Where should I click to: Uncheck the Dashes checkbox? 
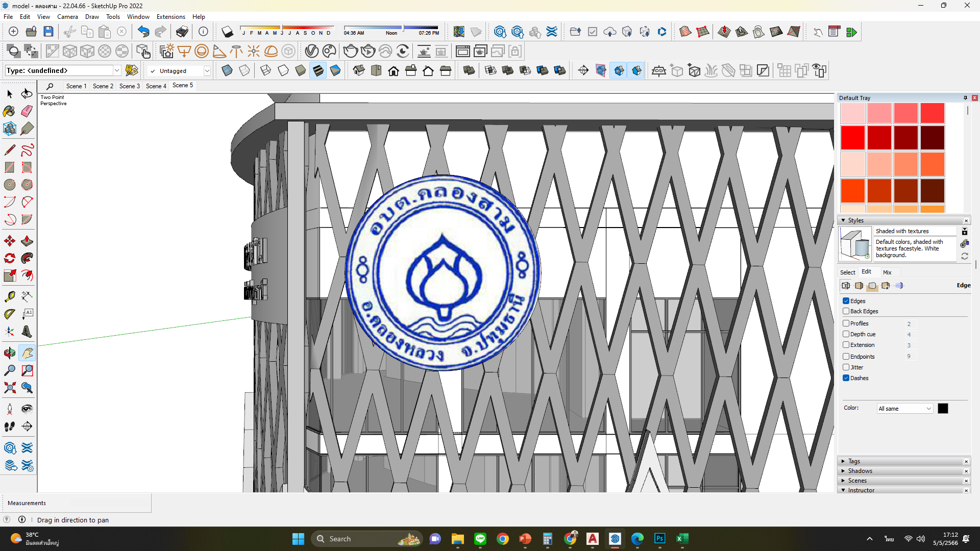click(846, 378)
